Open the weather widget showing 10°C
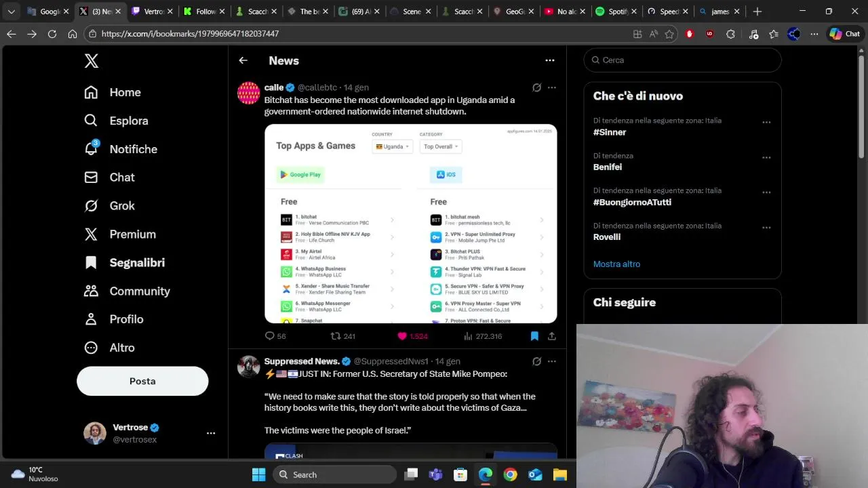 (35, 474)
